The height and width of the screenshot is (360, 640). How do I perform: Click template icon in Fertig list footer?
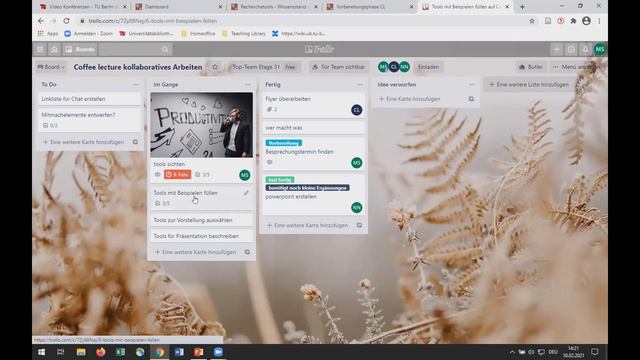(x=359, y=225)
